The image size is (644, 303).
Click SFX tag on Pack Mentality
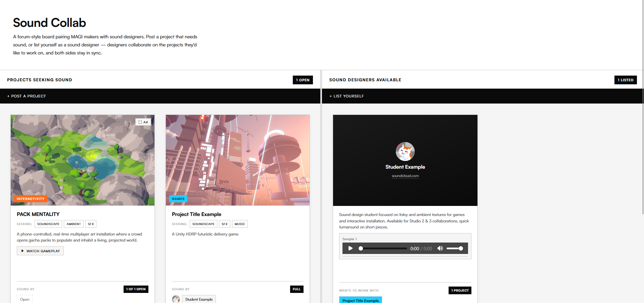(x=91, y=224)
